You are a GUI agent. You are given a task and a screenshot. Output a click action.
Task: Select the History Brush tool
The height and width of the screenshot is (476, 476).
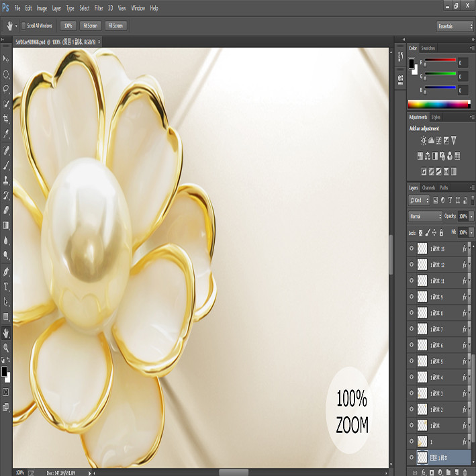click(6, 195)
